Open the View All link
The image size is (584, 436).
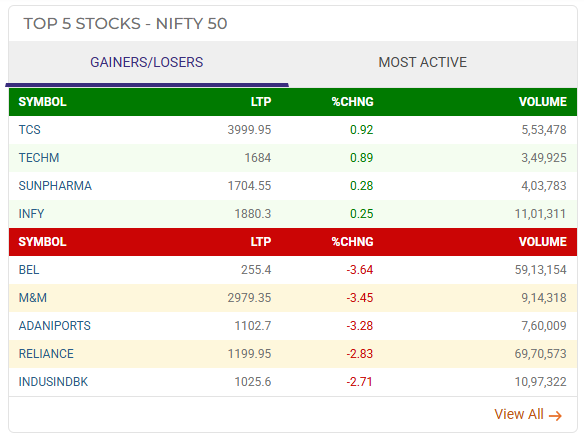528,414
